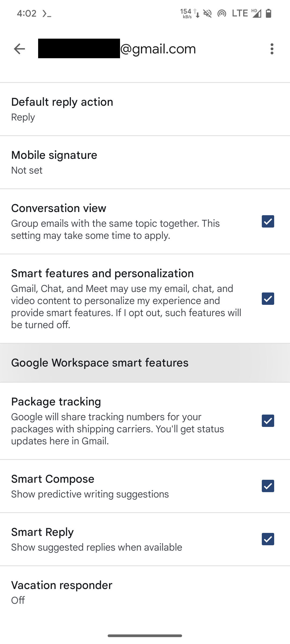Tap the muted sound status icon
This screenshot has height=644, width=290.
208,13
